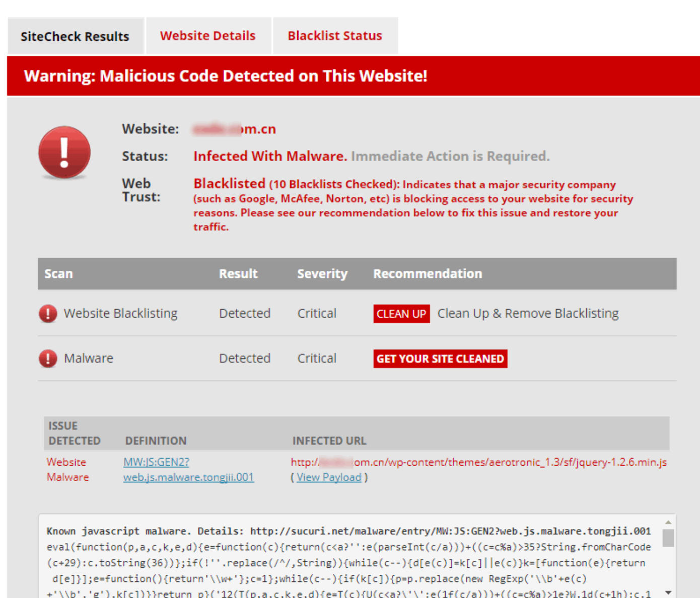
Task: Open the infected jquery-1.2.6.min.js URL
Action: 478,462
